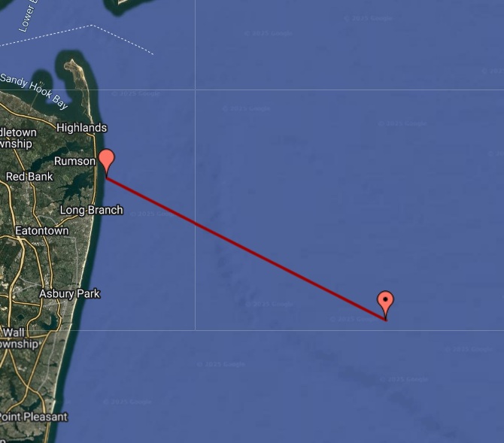
Task: Click the path endpoint at the shoreline
Action: point(106,178)
